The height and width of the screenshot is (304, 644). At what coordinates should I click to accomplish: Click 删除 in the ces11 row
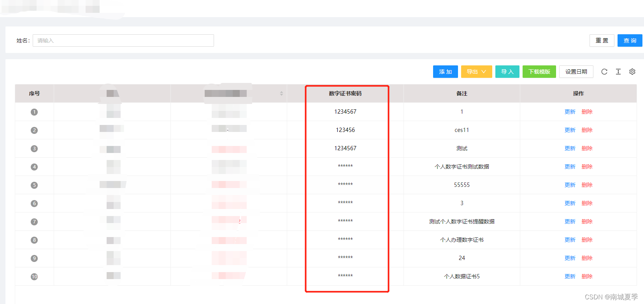(587, 130)
